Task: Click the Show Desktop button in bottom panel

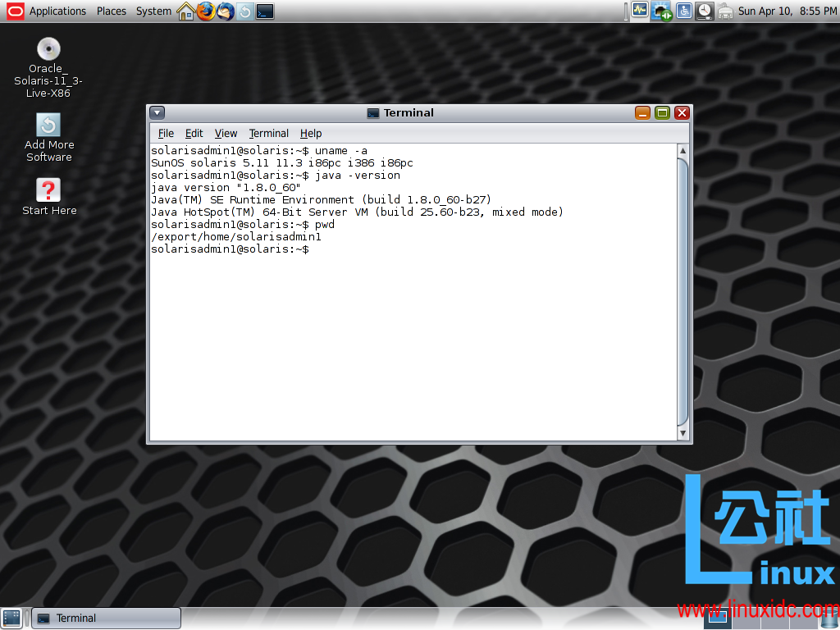Action: pyautogui.click(x=11, y=619)
